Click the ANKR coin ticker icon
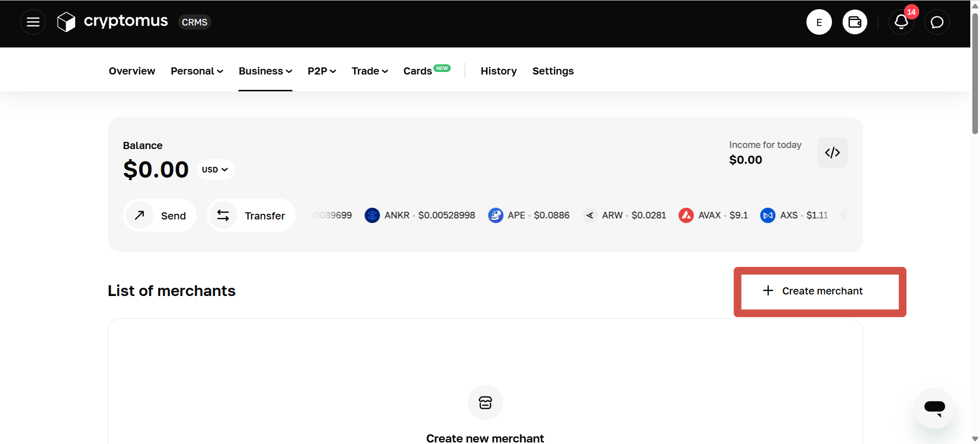The image size is (980, 444). 372,215
